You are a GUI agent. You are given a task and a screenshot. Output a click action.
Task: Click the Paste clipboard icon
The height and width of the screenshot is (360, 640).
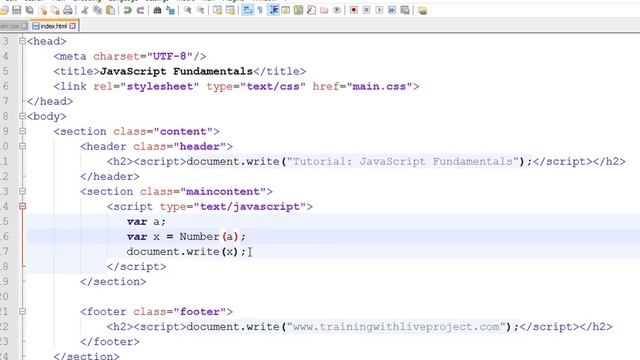click(x=111, y=10)
